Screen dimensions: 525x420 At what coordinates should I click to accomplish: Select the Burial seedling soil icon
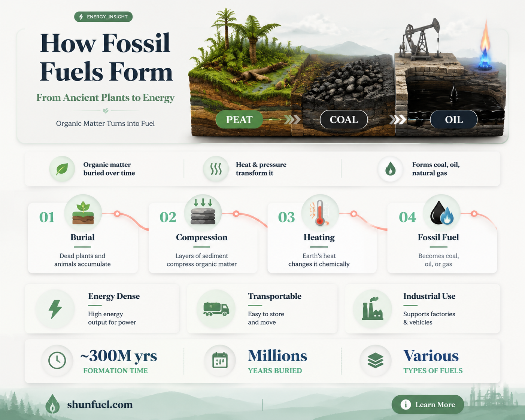tap(83, 213)
